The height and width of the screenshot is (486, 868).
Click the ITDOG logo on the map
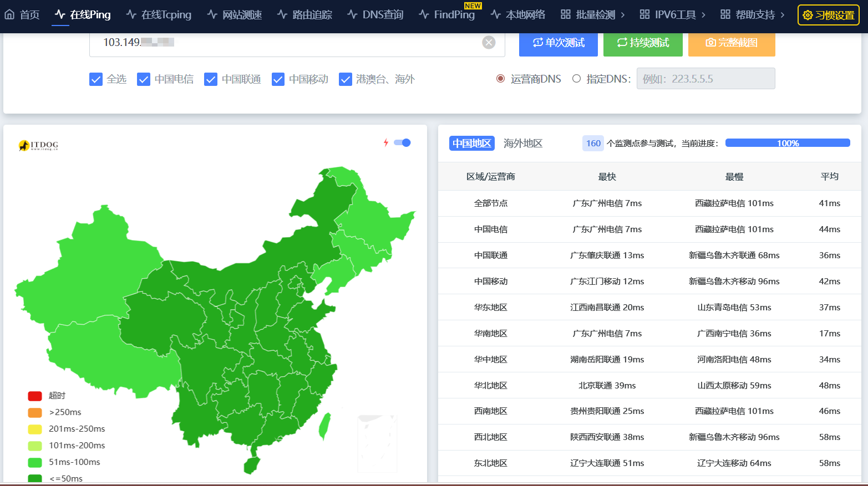[38, 145]
